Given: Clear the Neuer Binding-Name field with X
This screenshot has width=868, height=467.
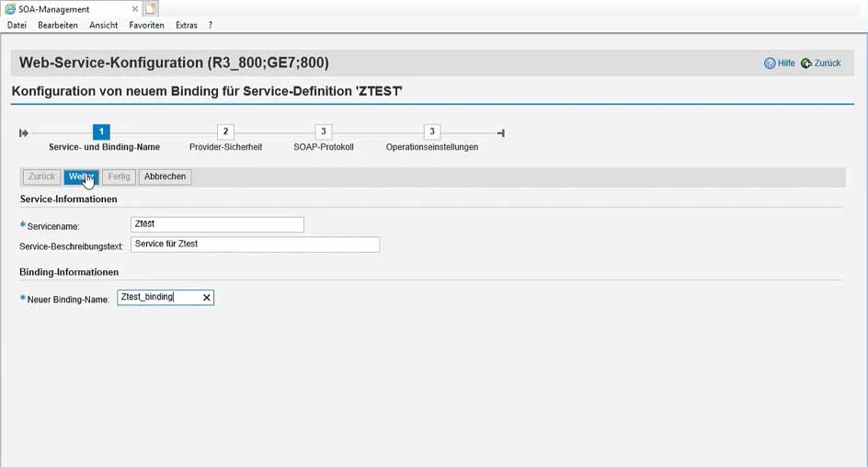Looking at the screenshot, I should pyautogui.click(x=207, y=298).
